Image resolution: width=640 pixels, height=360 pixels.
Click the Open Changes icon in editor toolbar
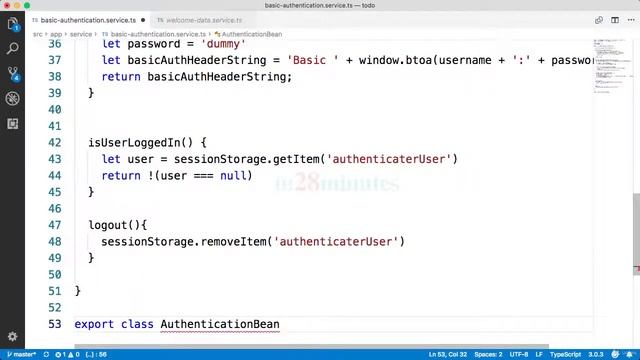coord(599,20)
